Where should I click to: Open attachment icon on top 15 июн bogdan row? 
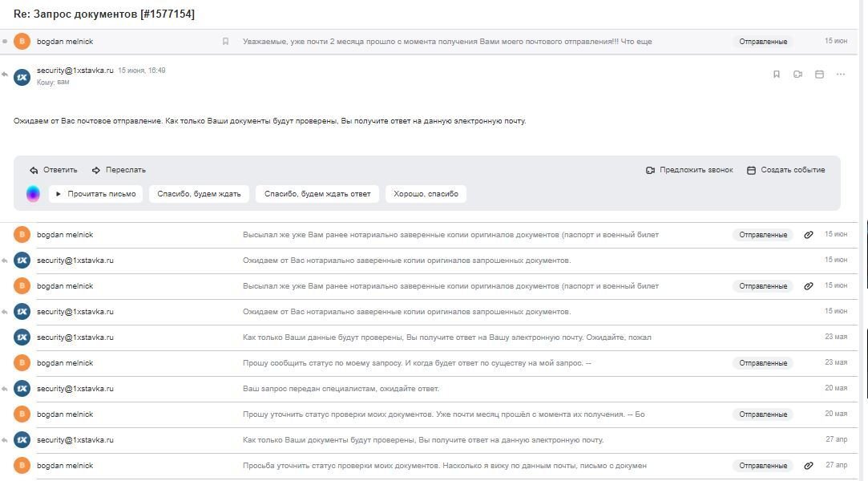tap(808, 235)
